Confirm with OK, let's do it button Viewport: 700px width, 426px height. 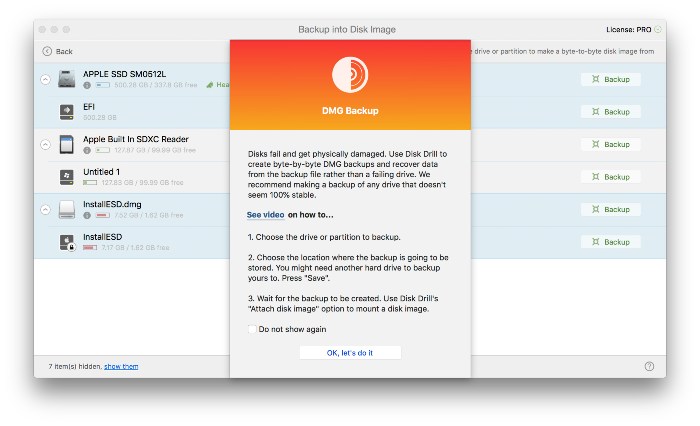click(x=350, y=353)
